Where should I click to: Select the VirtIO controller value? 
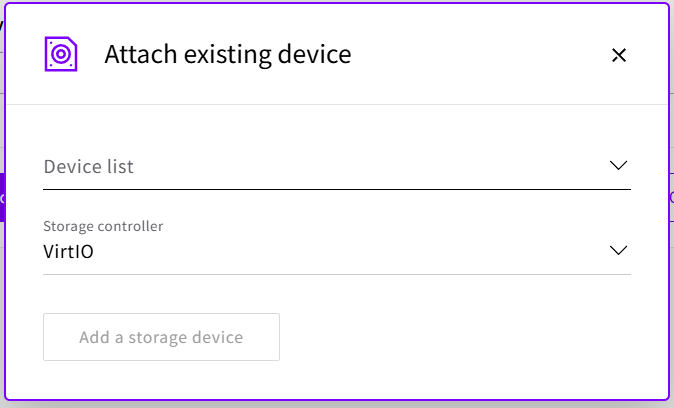(69, 252)
